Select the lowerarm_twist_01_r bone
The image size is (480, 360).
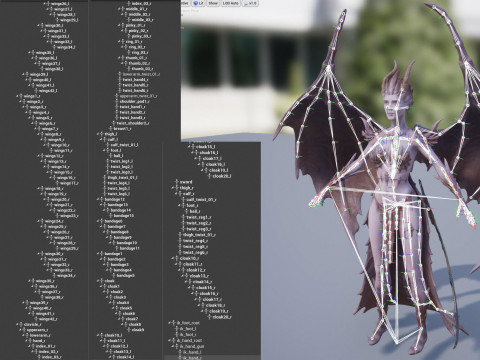141,74
